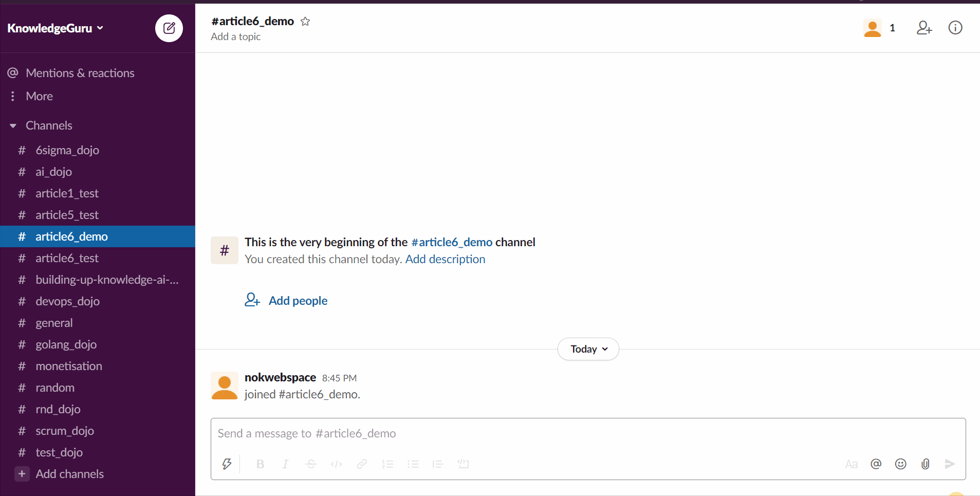Image resolution: width=980 pixels, height=496 pixels.
Task: Attach a file with the paperclip icon
Action: click(x=926, y=464)
